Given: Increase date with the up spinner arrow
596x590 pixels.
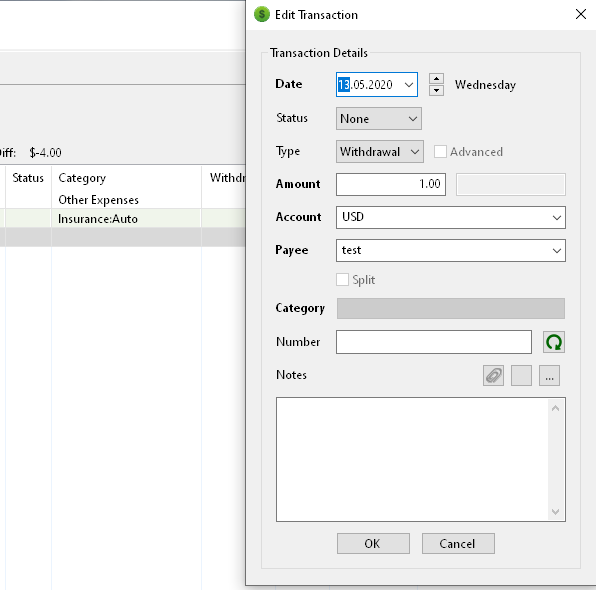Looking at the screenshot, I should click(436, 79).
